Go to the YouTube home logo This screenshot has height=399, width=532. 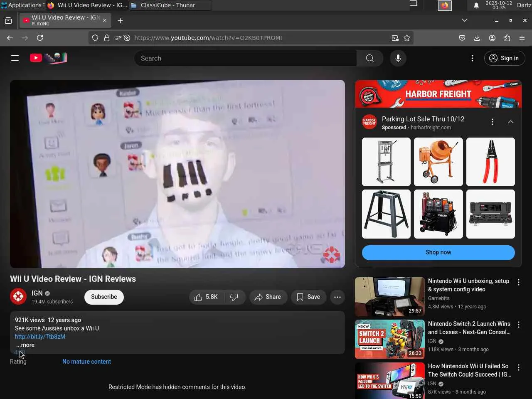click(48, 58)
